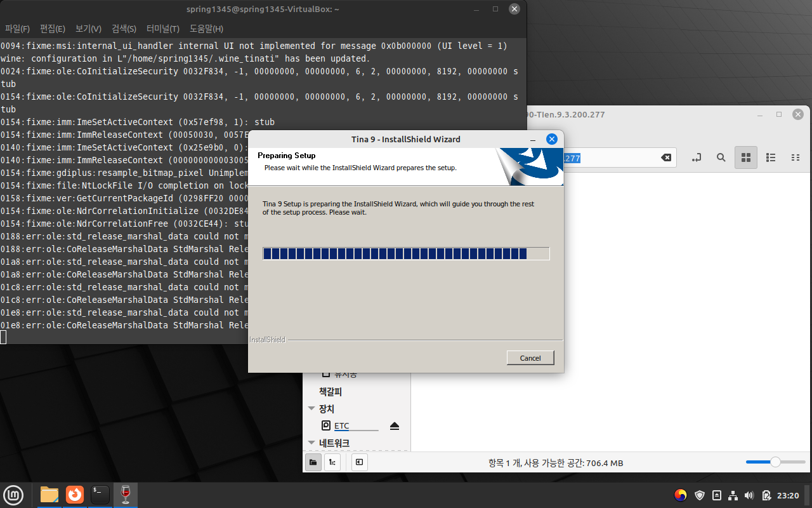Viewport: 812px width, 508px height.
Task: Open the 도움말(H) terminal menu
Action: click(206, 29)
